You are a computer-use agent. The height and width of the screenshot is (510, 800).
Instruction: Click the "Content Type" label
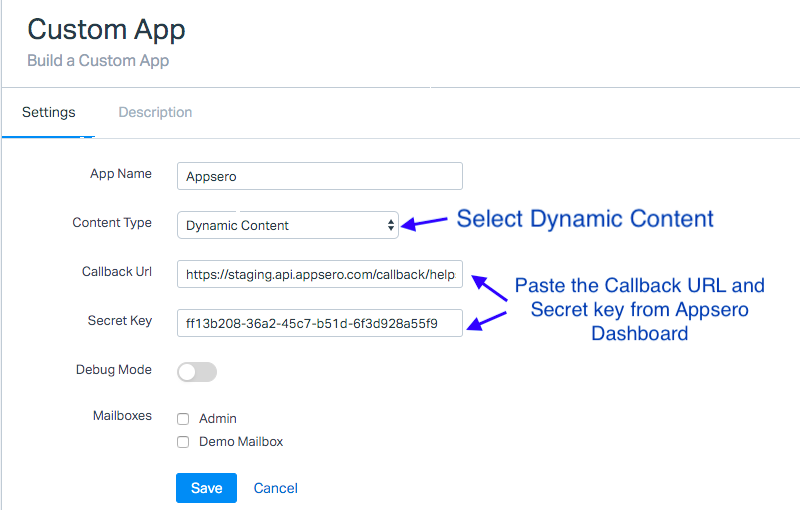pos(112,222)
